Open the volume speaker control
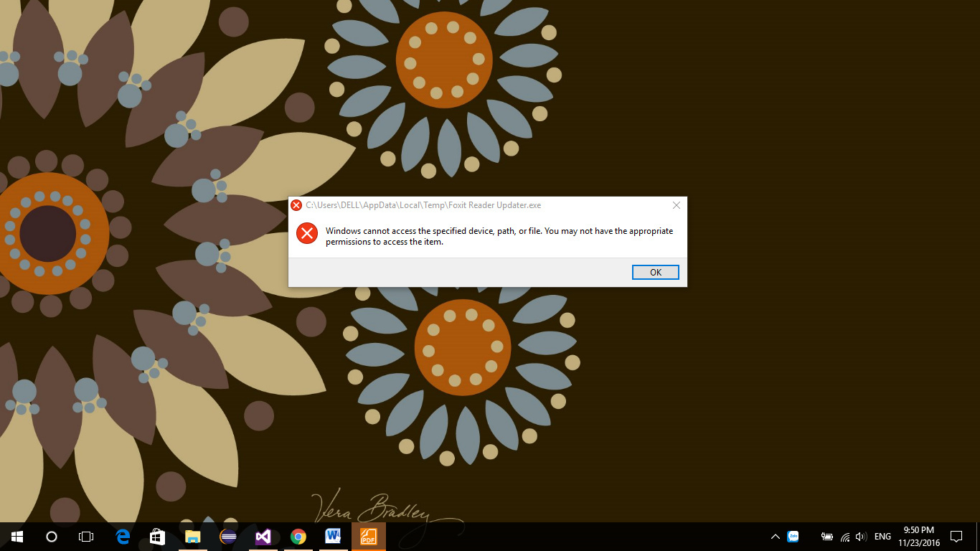 (861, 537)
